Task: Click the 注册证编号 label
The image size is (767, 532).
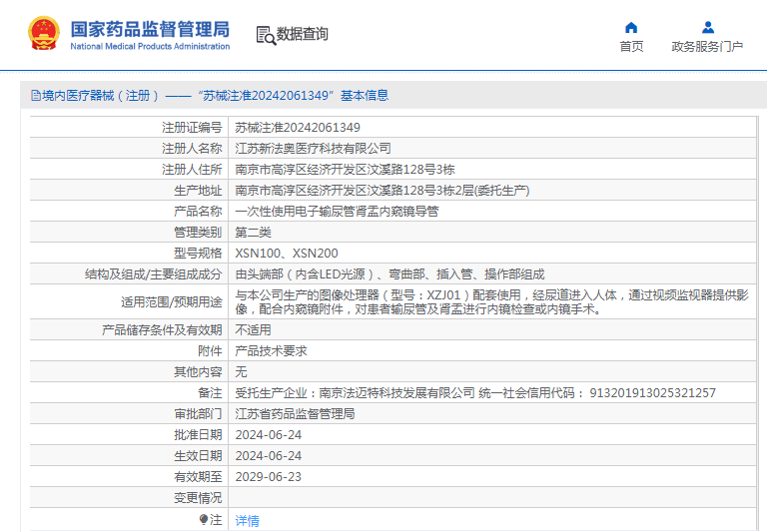Action: tap(192, 128)
